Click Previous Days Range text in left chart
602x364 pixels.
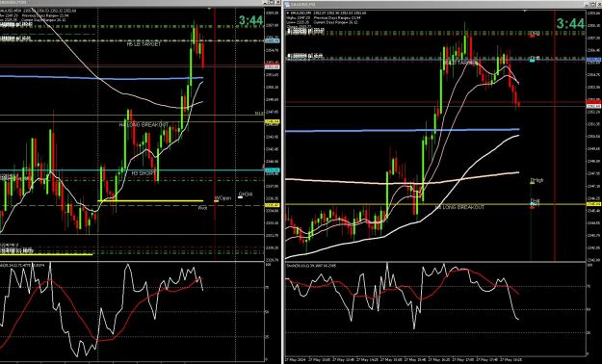pyautogui.click(x=45, y=14)
